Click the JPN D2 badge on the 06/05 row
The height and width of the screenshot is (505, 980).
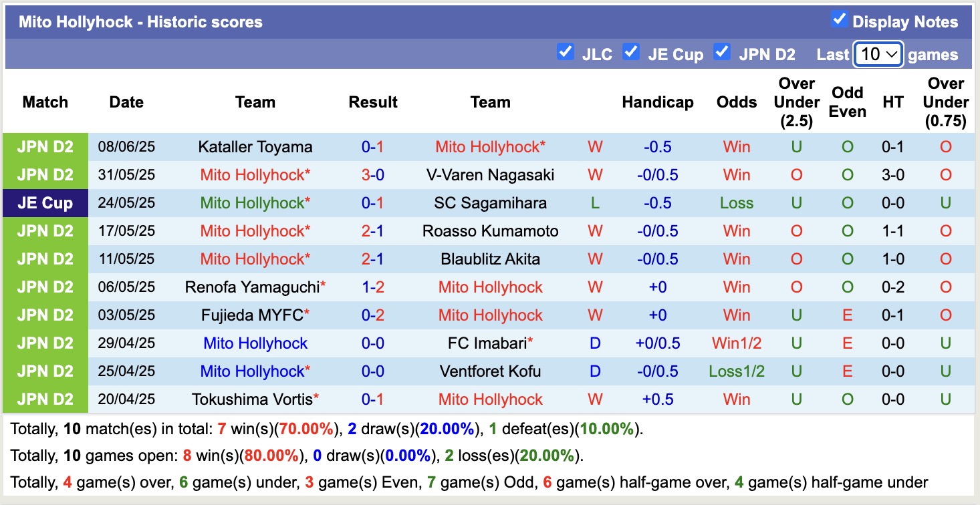[45, 287]
